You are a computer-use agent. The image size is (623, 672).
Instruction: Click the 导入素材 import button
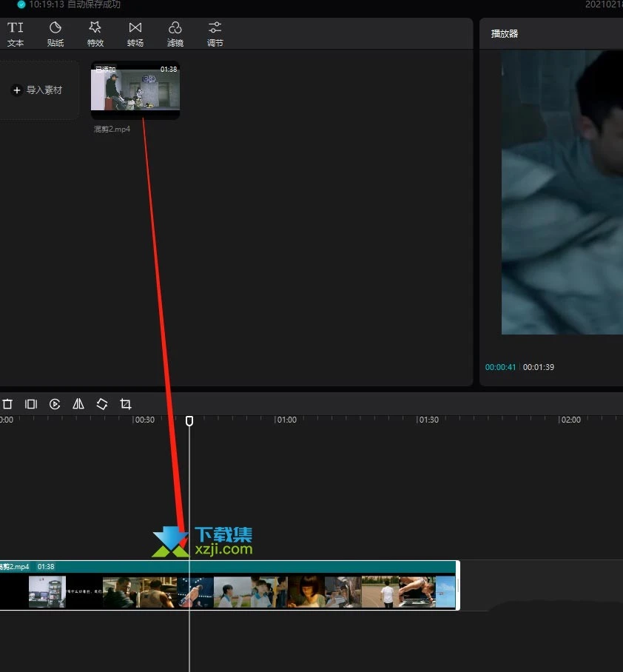tap(38, 90)
